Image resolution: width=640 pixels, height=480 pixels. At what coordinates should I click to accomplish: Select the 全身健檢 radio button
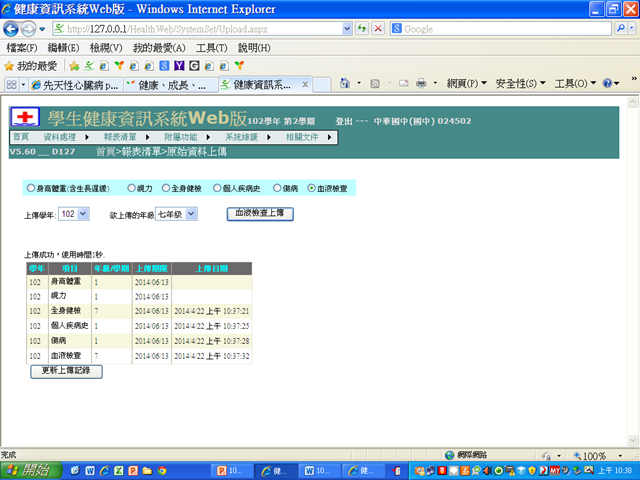[x=166, y=188]
